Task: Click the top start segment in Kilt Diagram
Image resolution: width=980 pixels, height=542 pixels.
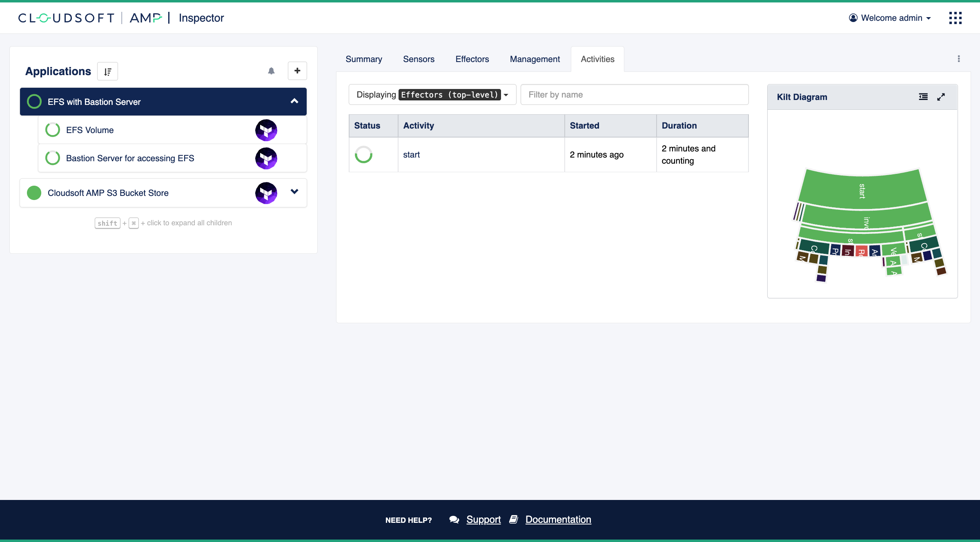Action: [862, 191]
